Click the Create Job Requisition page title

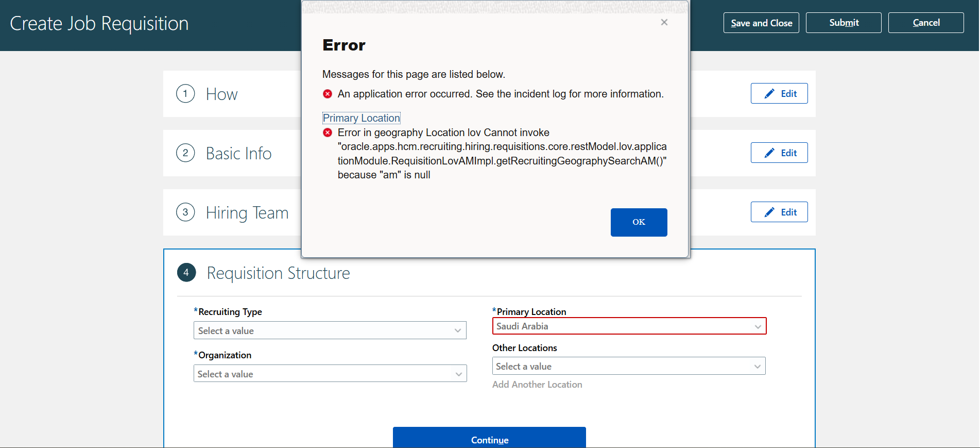(x=99, y=23)
